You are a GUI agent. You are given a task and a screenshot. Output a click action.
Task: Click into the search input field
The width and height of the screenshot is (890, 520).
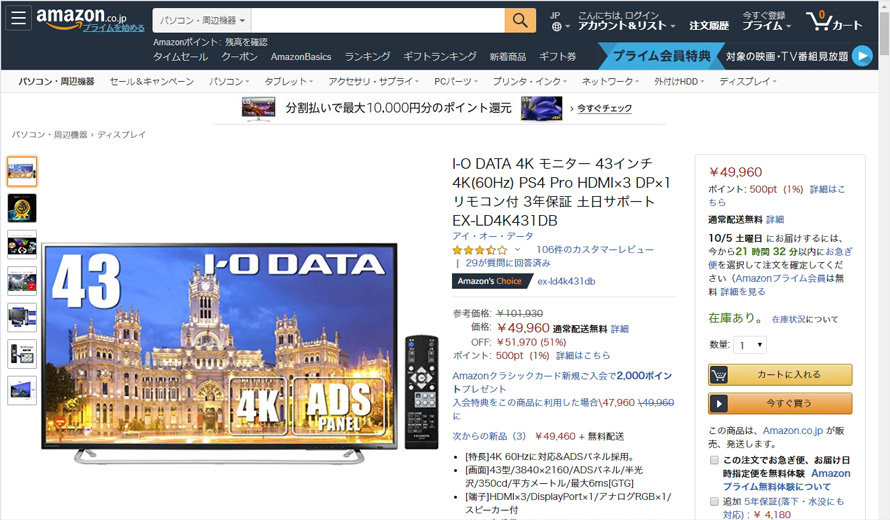tap(378, 20)
